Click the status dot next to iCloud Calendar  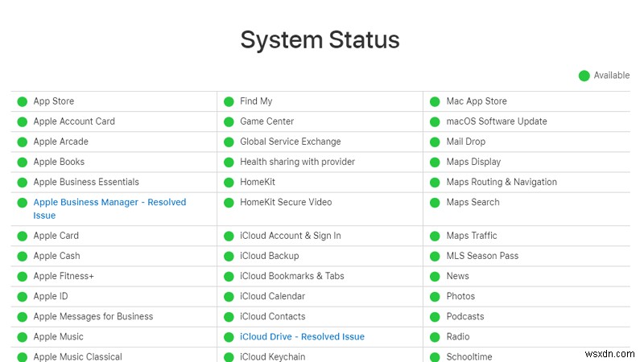click(229, 297)
